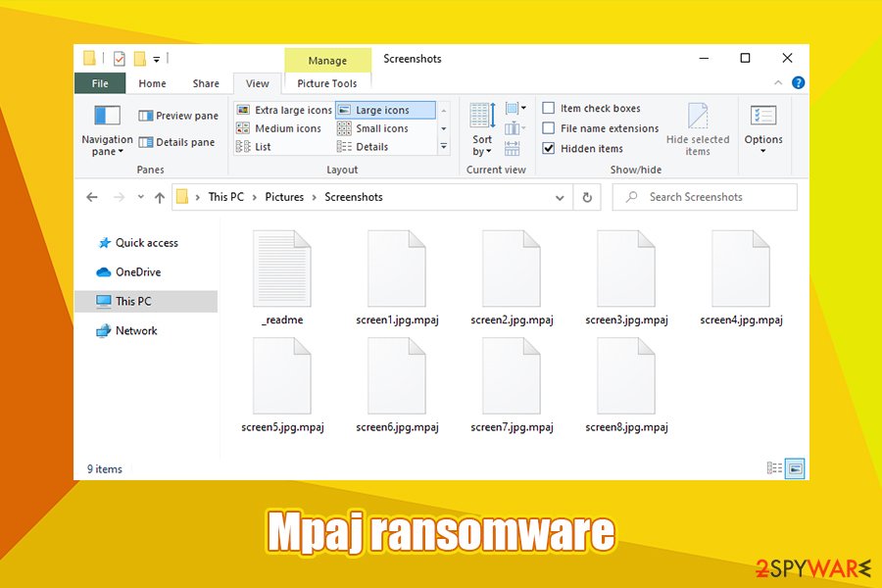882x588 pixels.
Task: Open the File tab
Action: (100, 83)
